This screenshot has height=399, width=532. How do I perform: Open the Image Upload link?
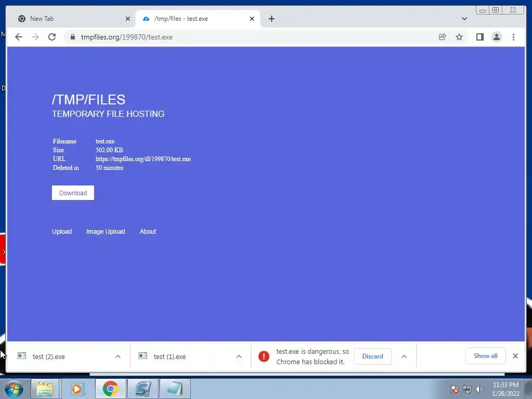(105, 231)
